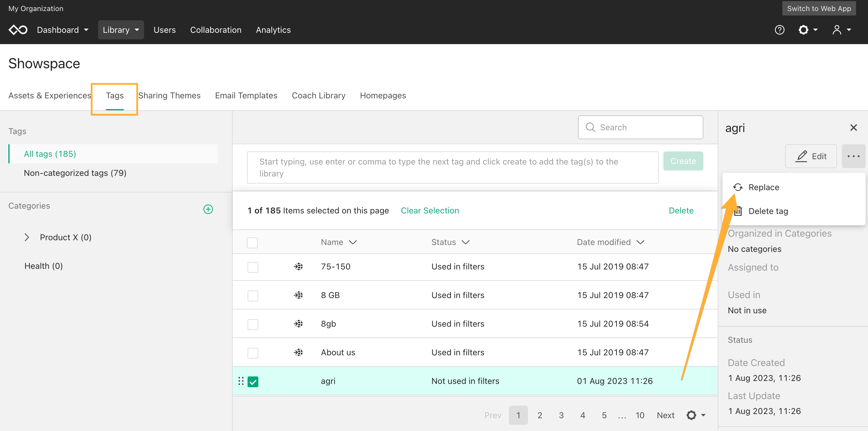868x431 pixels.
Task: Click the filter icon for tag 8gb
Action: [x=298, y=324]
